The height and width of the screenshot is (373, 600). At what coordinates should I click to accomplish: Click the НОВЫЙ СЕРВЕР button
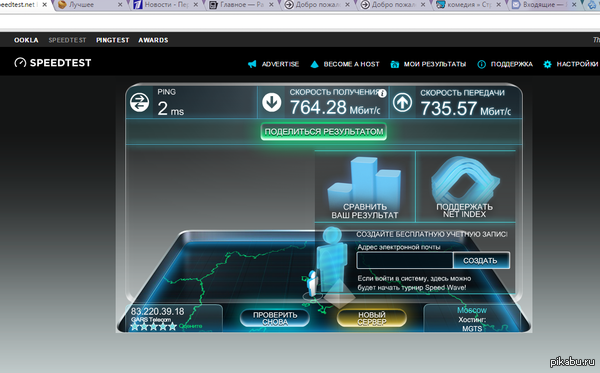pyautogui.click(x=372, y=318)
